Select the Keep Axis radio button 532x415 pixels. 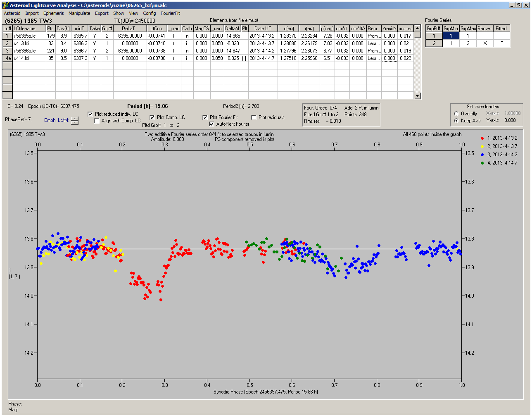pyautogui.click(x=456, y=121)
